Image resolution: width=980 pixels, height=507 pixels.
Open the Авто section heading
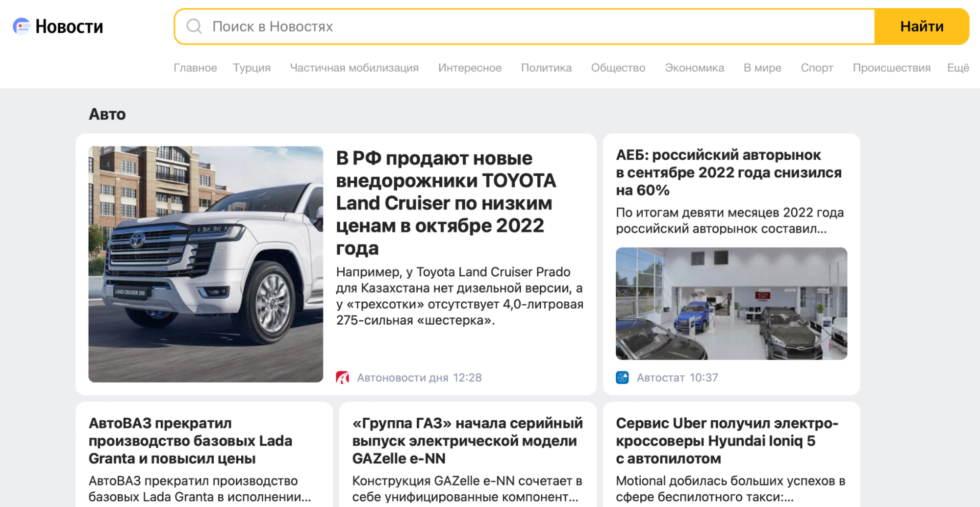(107, 114)
